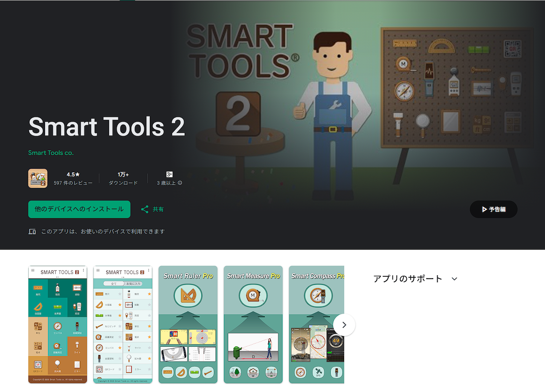Image resolution: width=545 pixels, height=392 pixels.
Task: Click the share icon beside 共有
Action: point(145,209)
